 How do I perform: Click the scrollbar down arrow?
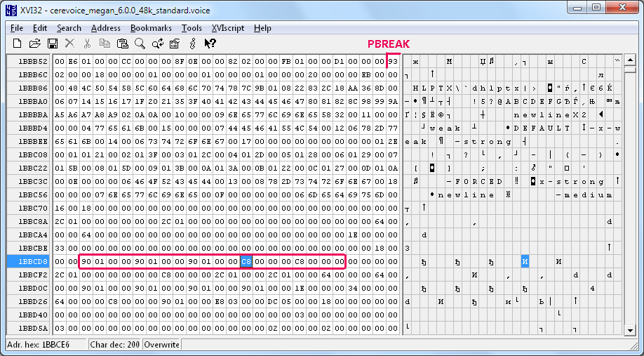point(630,330)
